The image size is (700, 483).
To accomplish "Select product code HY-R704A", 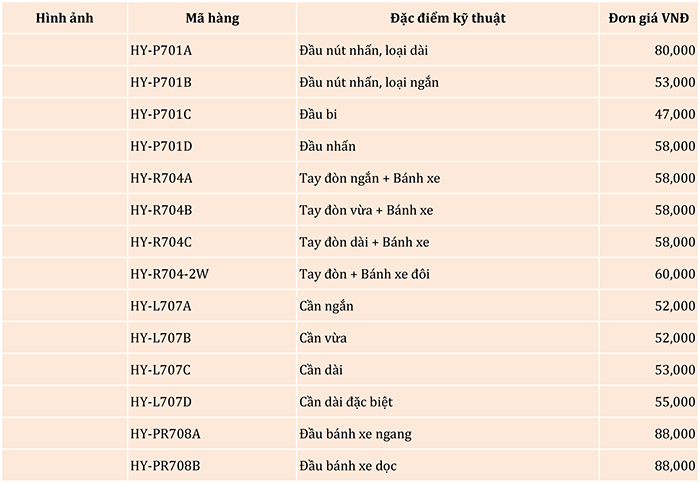I will point(162,178).
